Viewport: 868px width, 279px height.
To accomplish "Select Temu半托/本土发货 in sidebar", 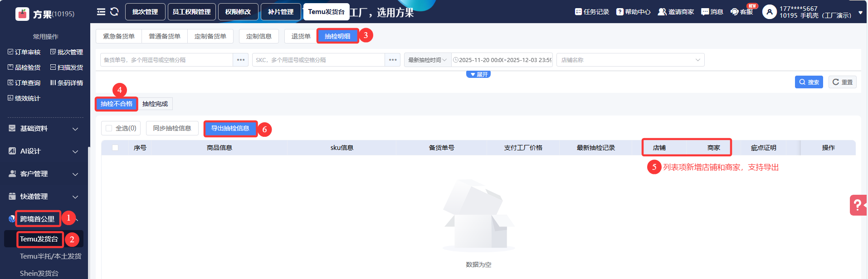I will 50,256.
